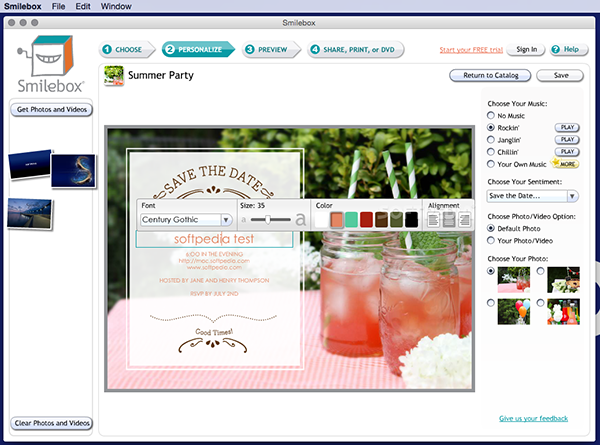Pick the brown color swatch
The height and width of the screenshot is (445, 600).
pyautogui.click(x=381, y=220)
